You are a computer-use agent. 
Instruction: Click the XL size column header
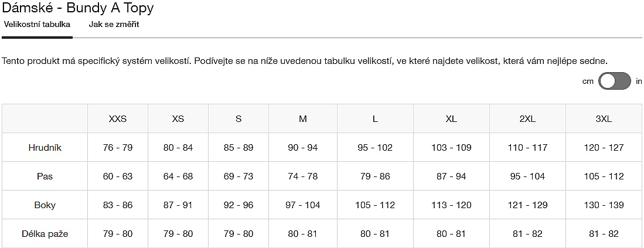tap(451, 118)
